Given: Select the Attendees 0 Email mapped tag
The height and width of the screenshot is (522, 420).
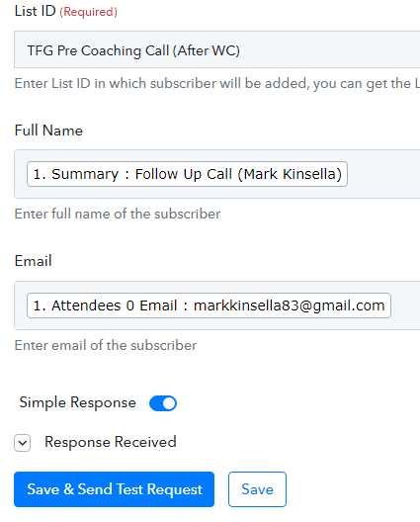Looking at the screenshot, I should (x=209, y=305).
